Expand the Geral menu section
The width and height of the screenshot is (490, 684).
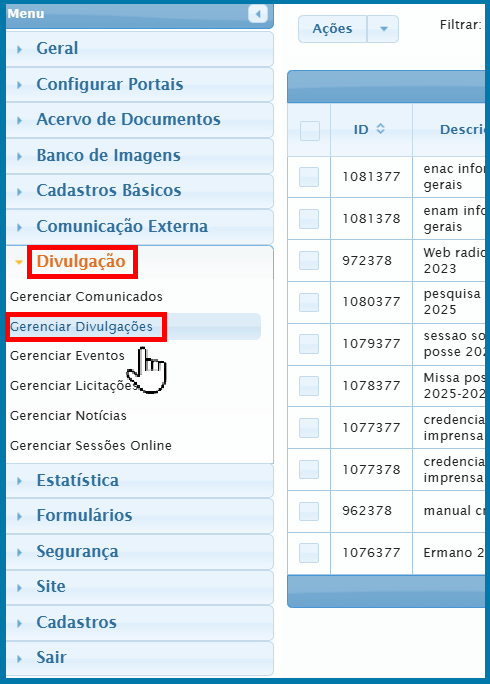coord(140,49)
